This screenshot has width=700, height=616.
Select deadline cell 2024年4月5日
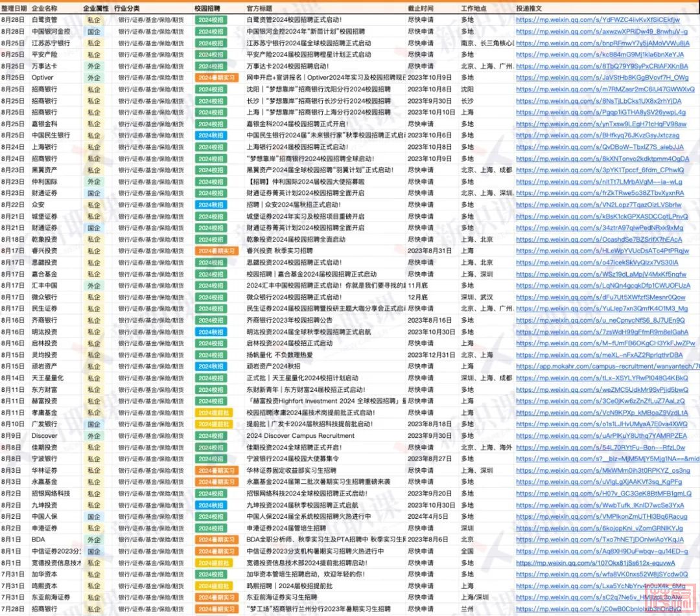coord(428,516)
